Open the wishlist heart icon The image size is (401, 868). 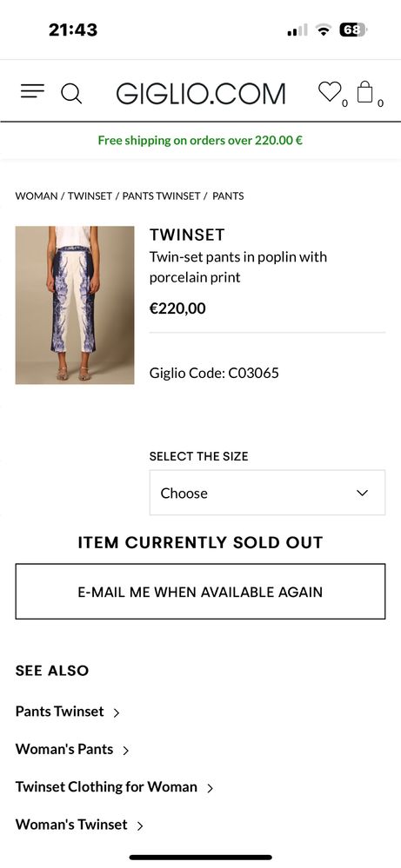pos(330,91)
